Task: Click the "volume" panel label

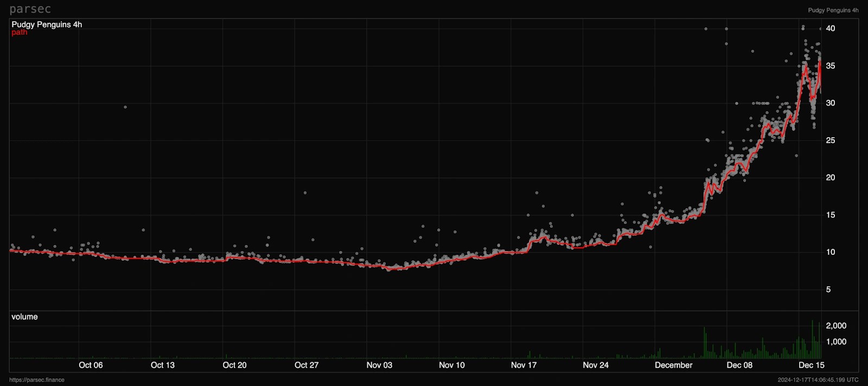Action: point(24,317)
